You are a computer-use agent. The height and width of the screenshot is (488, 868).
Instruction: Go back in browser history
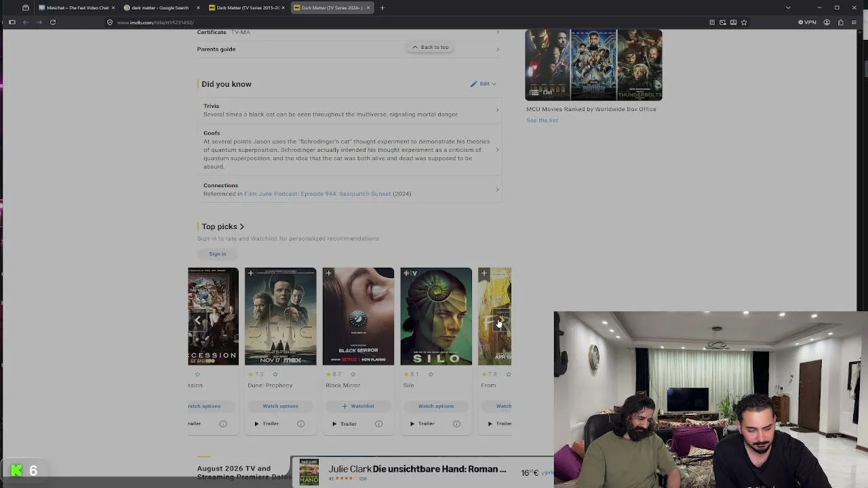(x=25, y=22)
